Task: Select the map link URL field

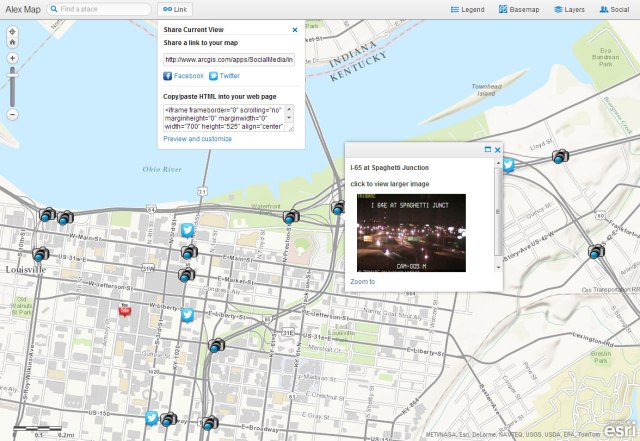Action: tap(228, 59)
